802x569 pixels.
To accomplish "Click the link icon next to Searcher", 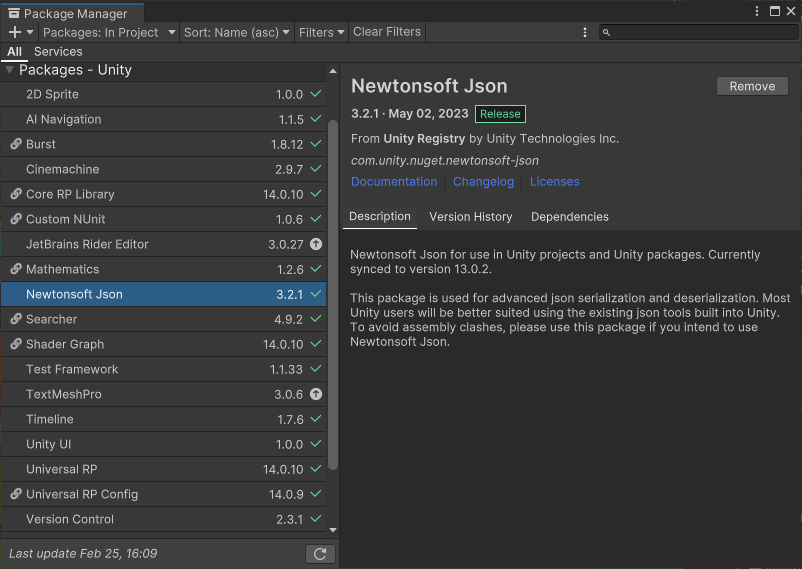I will tap(16, 319).
